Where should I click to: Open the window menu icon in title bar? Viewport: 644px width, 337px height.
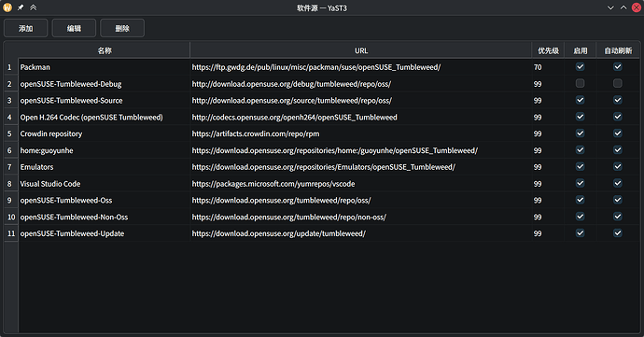point(7,7)
